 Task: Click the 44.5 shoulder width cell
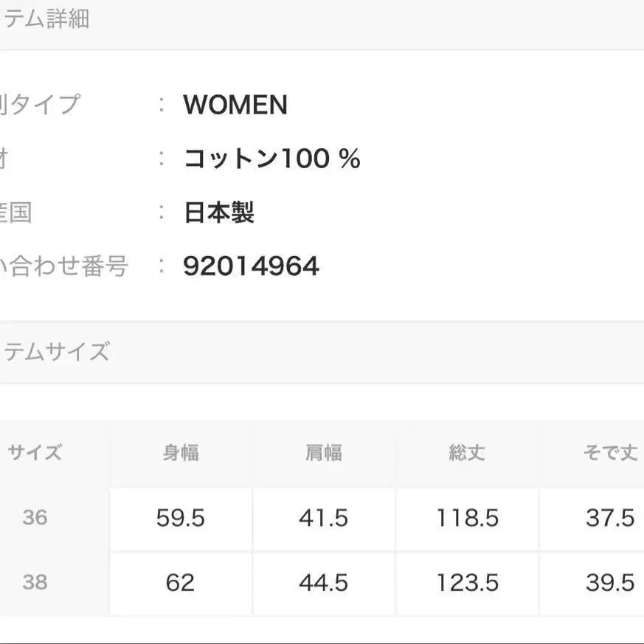click(324, 584)
